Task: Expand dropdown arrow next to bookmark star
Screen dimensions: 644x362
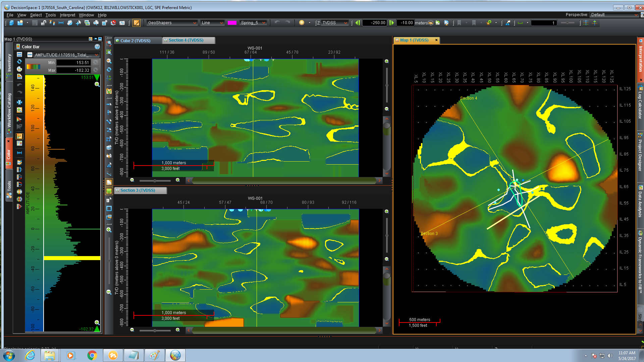Action: [x=496, y=23]
